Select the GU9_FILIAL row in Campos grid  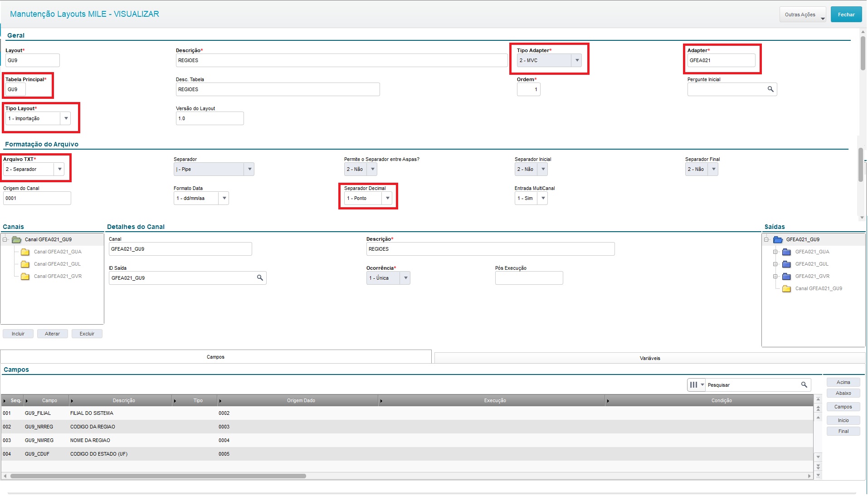(x=407, y=413)
